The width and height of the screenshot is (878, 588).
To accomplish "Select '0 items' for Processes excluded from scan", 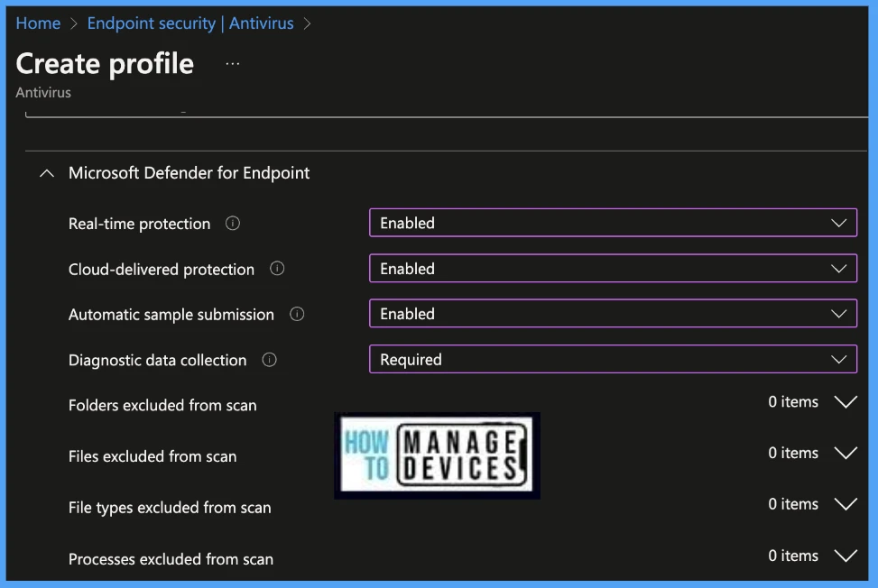I will (793, 556).
